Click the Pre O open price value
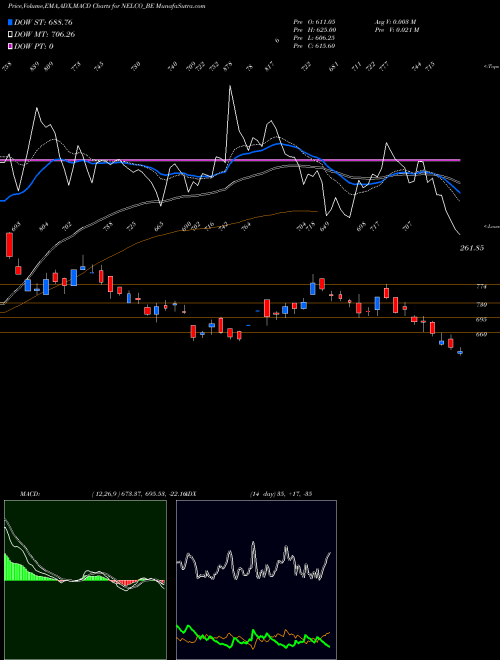The height and width of the screenshot is (660, 500). point(314,21)
